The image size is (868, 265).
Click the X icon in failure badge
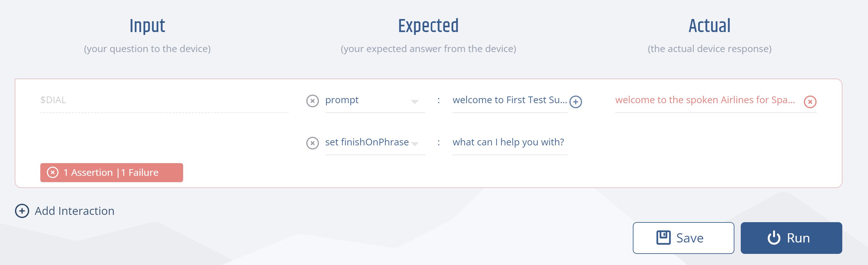pyautogui.click(x=53, y=172)
